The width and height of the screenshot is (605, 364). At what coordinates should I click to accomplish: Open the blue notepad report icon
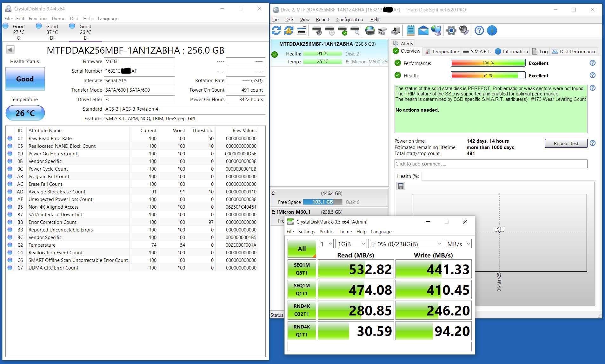pos(410,30)
